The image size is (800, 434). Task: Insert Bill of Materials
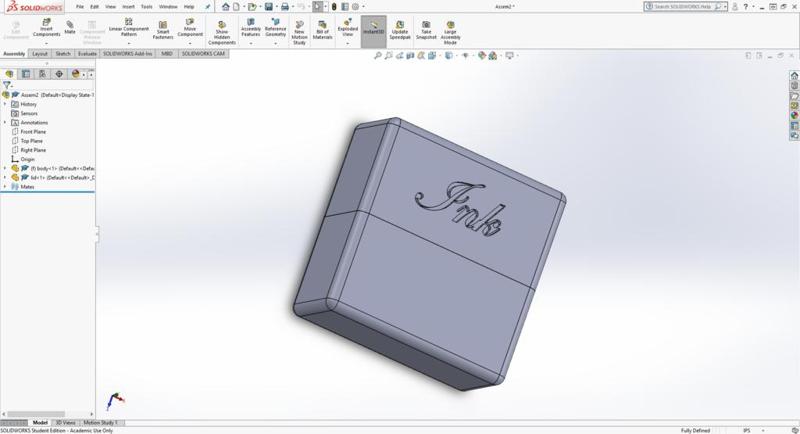coord(322,30)
